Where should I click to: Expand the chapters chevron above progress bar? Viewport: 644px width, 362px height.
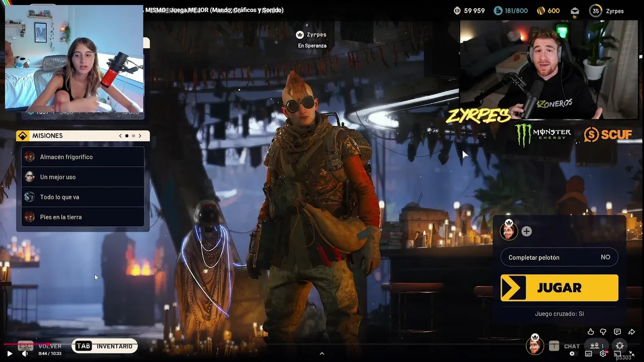click(x=322, y=353)
